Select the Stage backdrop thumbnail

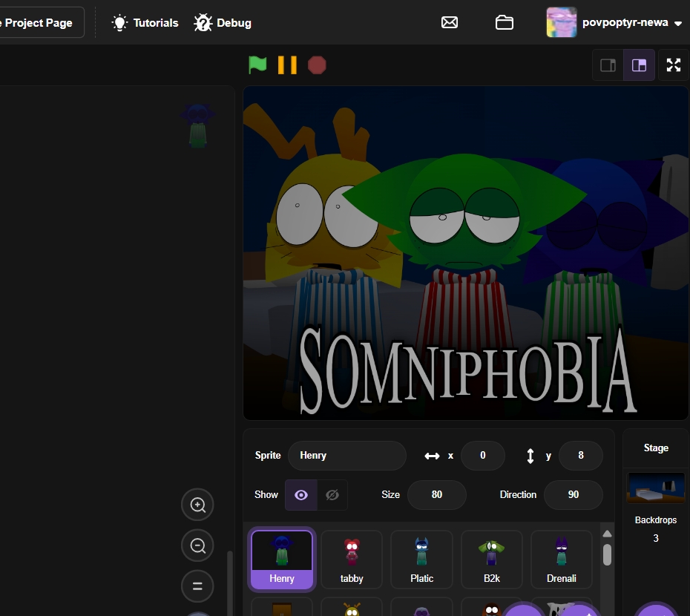[x=656, y=488]
